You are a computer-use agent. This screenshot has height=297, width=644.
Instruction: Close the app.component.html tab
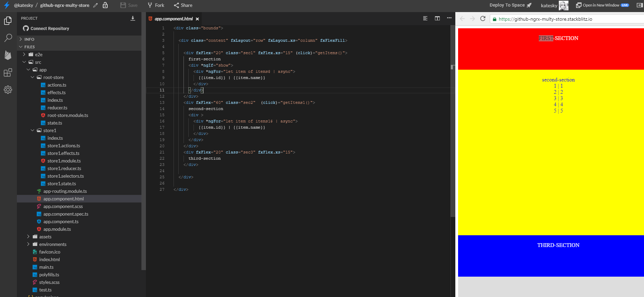(197, 19)
